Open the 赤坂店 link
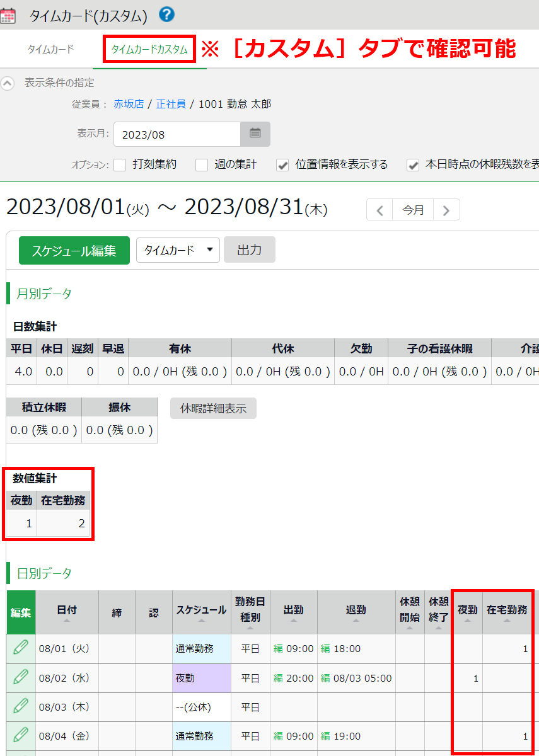The height and width of the screenshot is (756, 539). click(x=129, y=105)
